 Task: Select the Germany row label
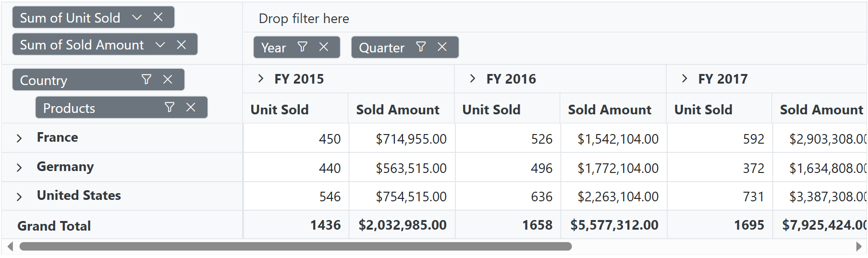(65, 167)
